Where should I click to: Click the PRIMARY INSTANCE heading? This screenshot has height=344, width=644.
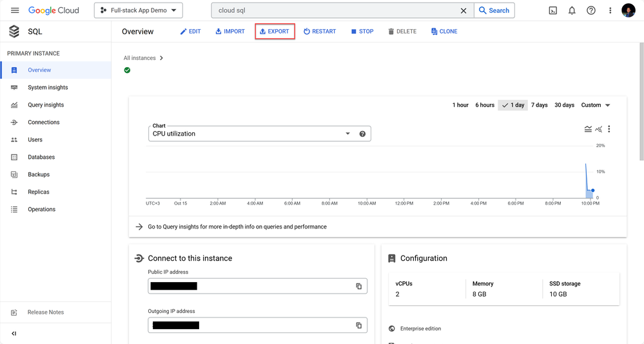click(x=34, y=54)
